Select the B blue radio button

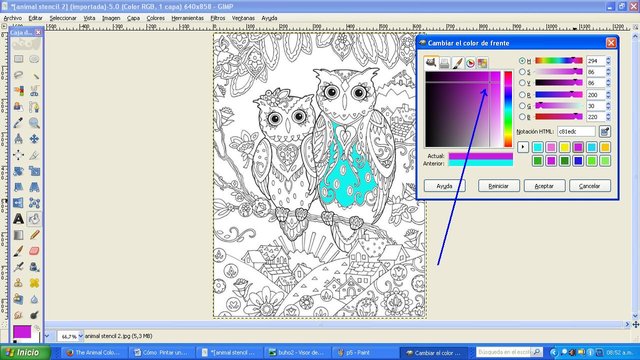pyautogui.click(x=522, y=117)
